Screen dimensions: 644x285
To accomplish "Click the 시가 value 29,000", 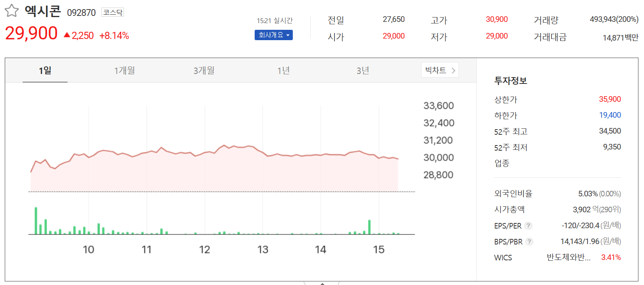I will pyautogui.click(x=394, y=36).
